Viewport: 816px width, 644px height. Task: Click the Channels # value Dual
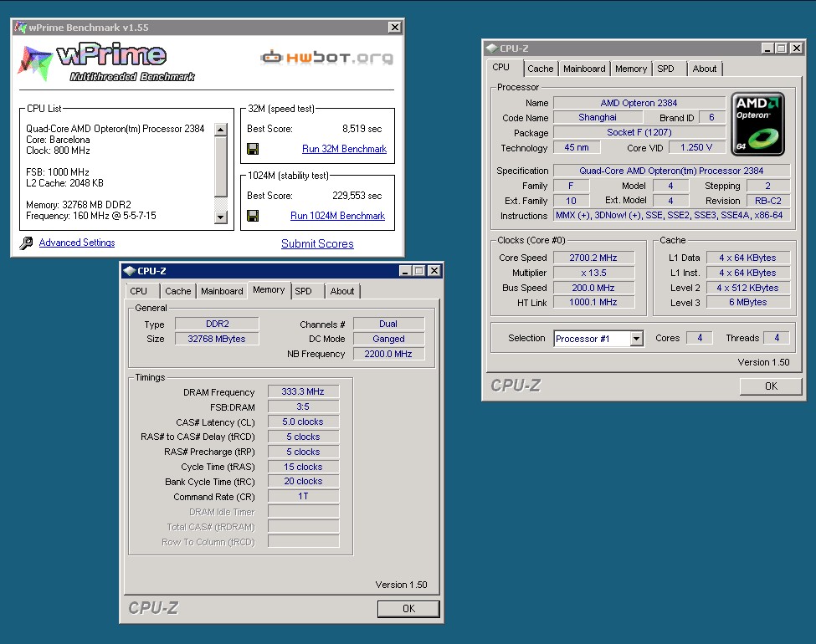click(x=388, y=324)
